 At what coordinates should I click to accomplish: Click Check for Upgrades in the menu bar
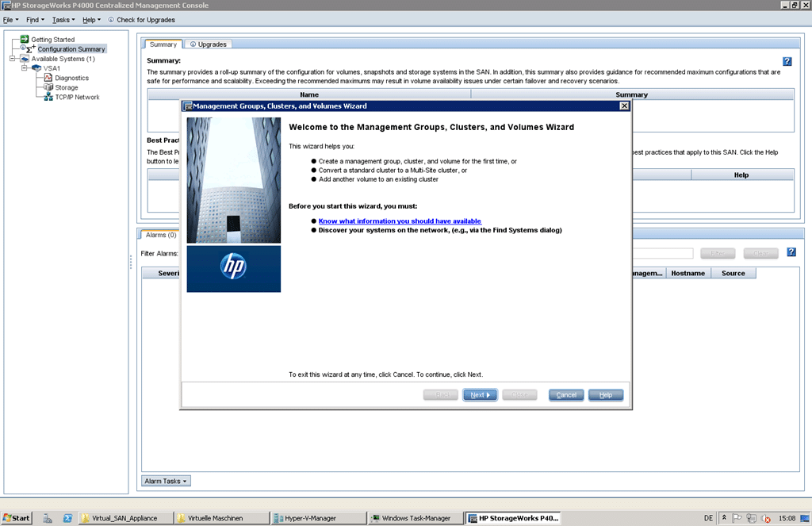[x=141, y=19]
